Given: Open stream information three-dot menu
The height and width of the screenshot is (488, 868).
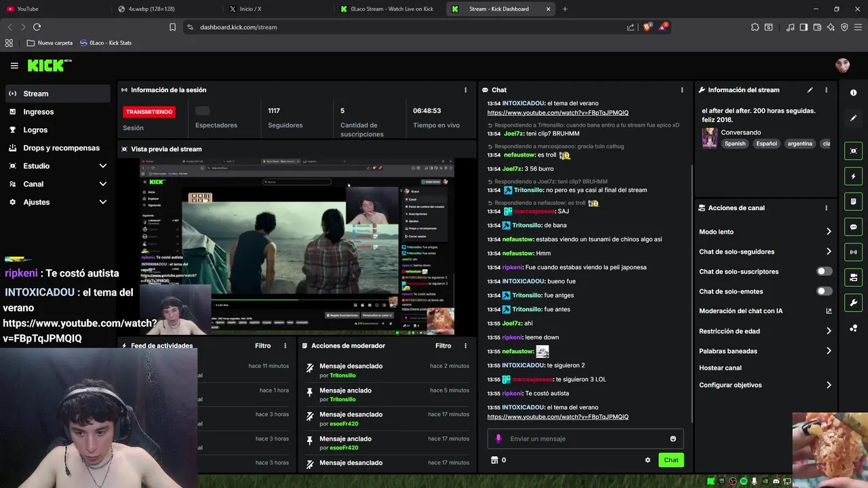Looking at the screenshot, I should pos(826,89).
